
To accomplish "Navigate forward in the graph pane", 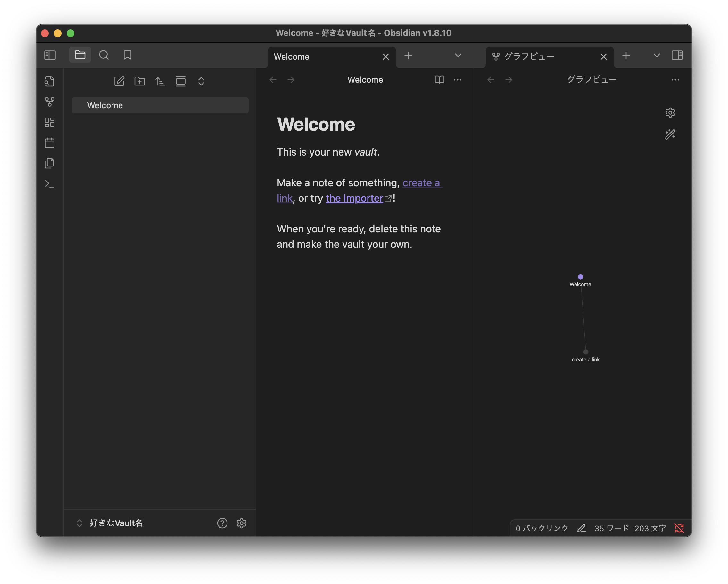I will (x=509, y=80).
